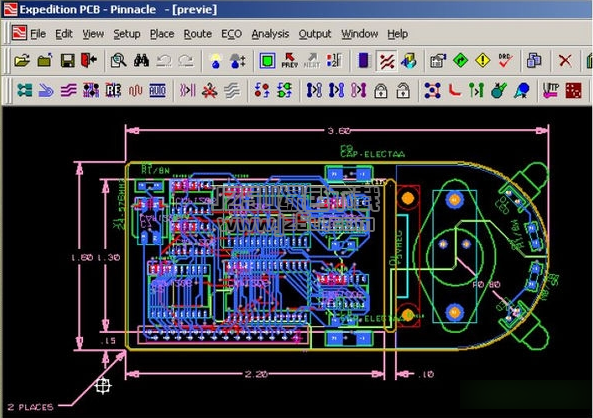This screenshot has height=418, width=593.
Task: Click the Undo arrow icon
Action: (163, 61)
